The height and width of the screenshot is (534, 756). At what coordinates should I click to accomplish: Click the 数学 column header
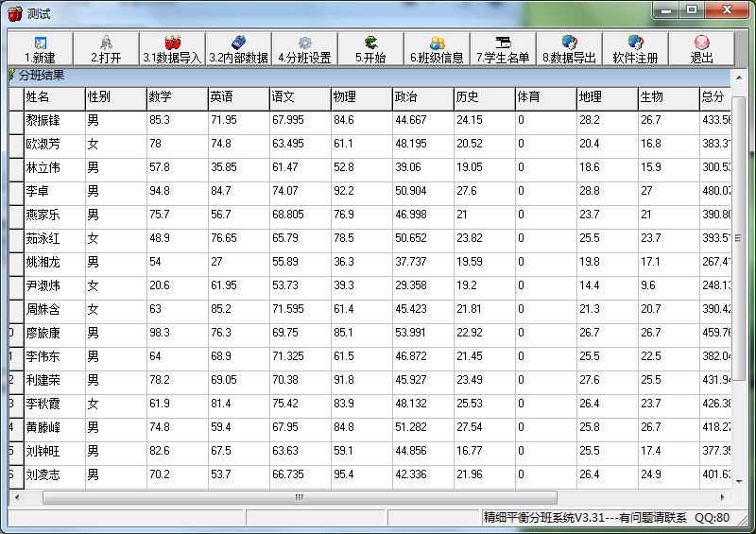pyautogui.click(x=176, y=97)
